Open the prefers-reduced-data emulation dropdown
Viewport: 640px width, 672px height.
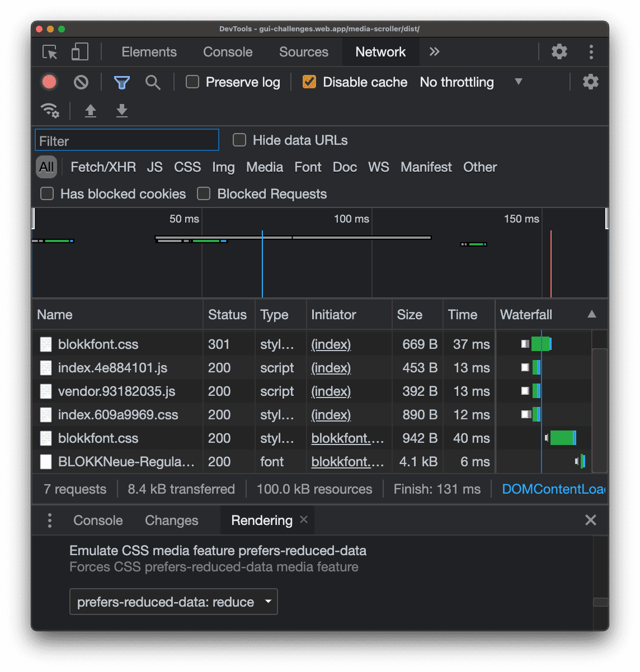(x=173, y=602)
